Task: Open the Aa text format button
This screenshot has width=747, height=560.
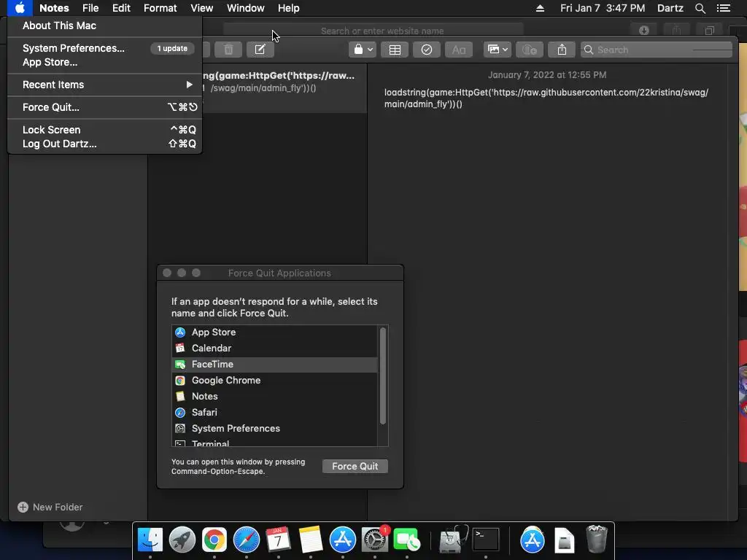Action: pos(459,50)
